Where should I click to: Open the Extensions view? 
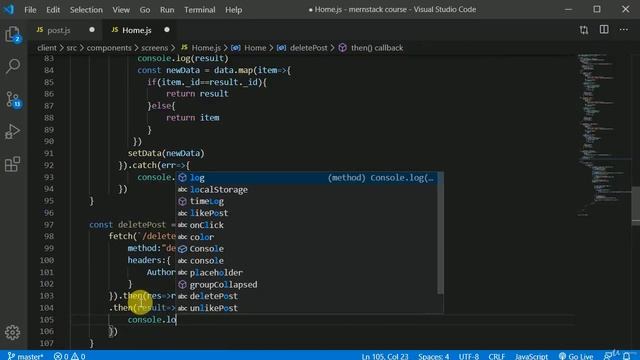coord(12,164)
